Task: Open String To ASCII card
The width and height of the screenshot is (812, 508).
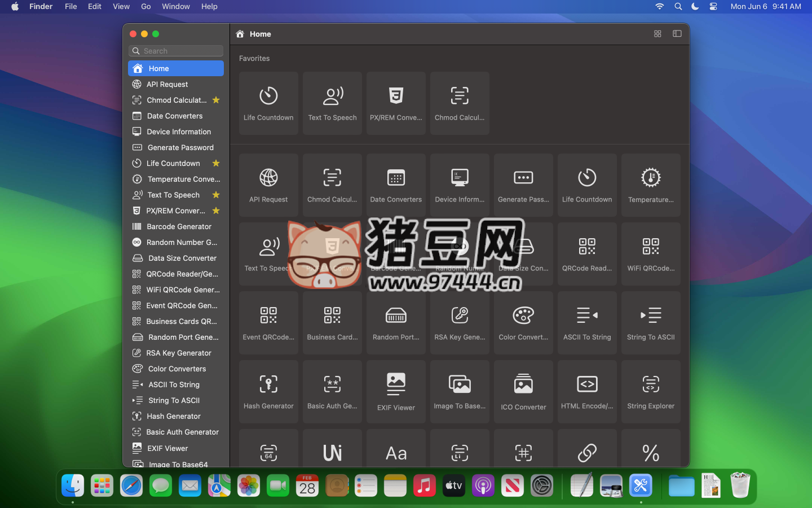Action: coord(651,323)
